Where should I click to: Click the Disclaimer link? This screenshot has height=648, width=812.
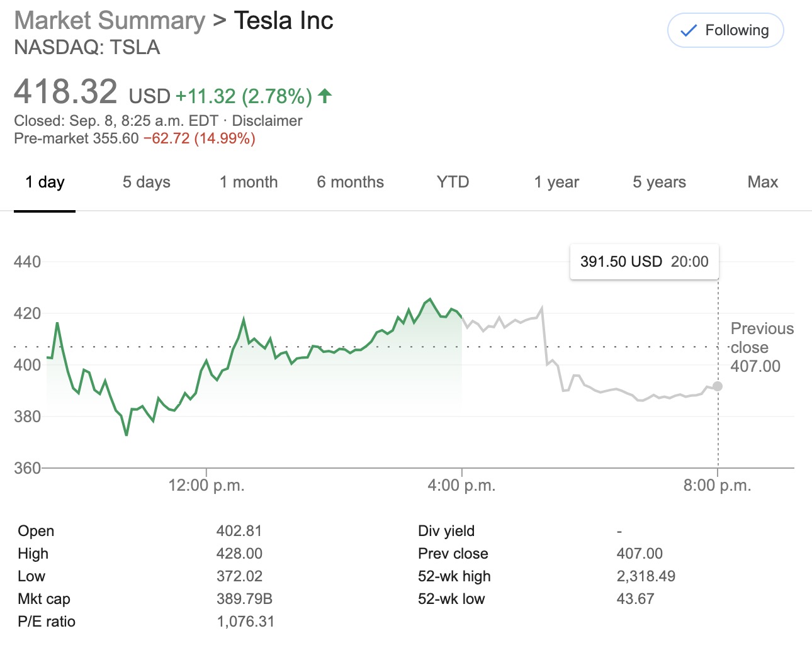[267, 120]
